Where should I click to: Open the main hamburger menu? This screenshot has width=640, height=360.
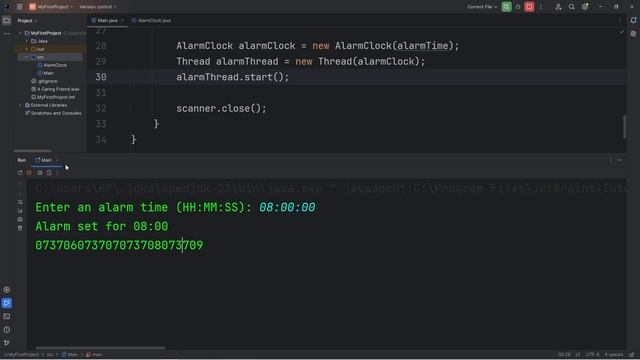click(x=20, y=7)
